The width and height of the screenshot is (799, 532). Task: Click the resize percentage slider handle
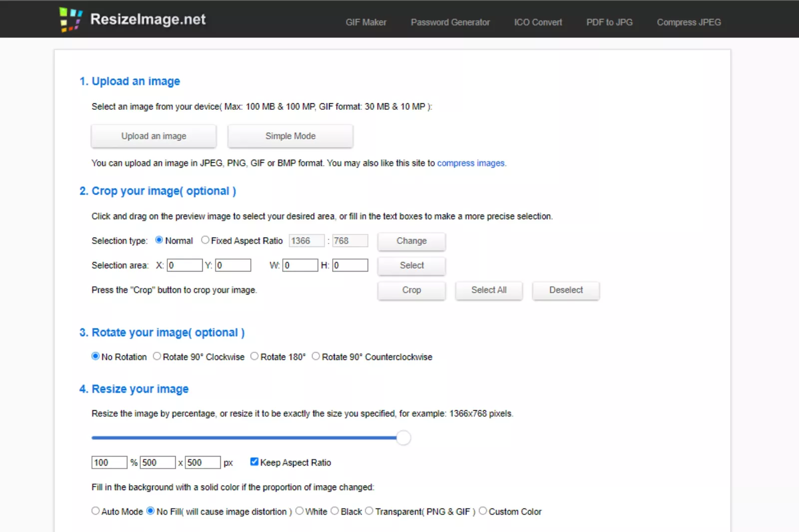pos(403,438)
